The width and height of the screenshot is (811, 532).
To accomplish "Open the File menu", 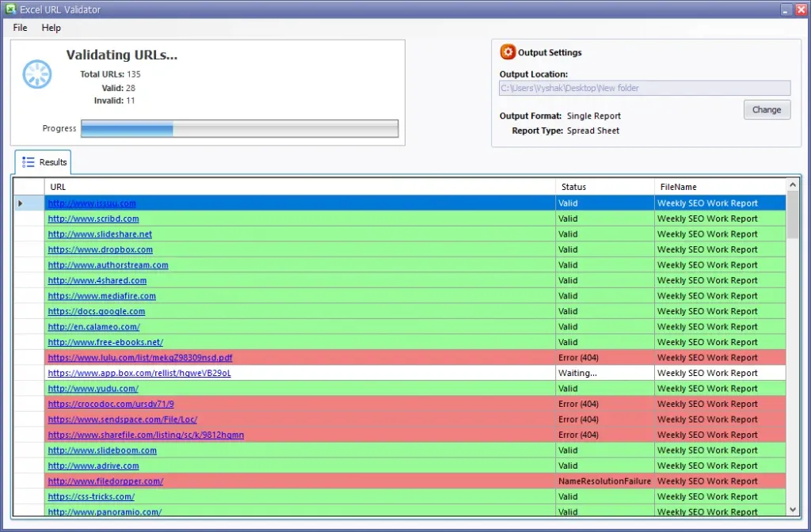I will (19, 27).
